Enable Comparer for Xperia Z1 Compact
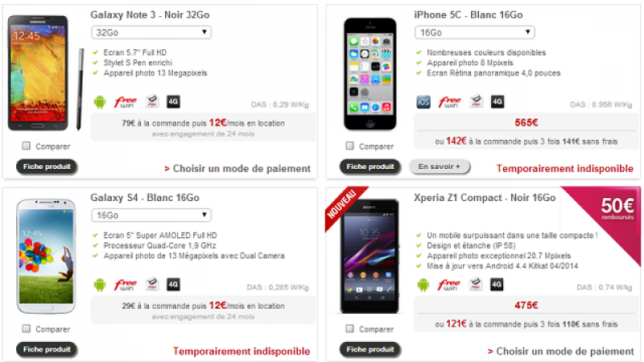644x362 pixels. tap(350, 329)
